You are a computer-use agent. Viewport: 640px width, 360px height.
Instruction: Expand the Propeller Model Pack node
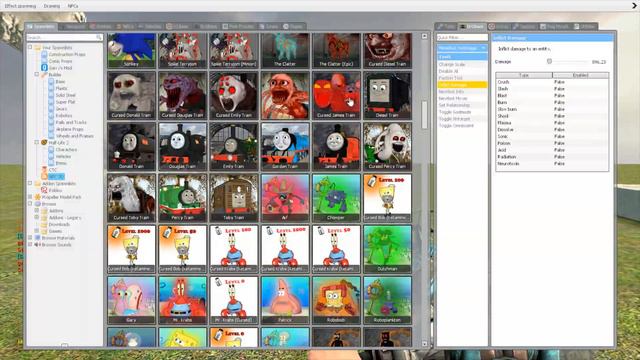30,197
